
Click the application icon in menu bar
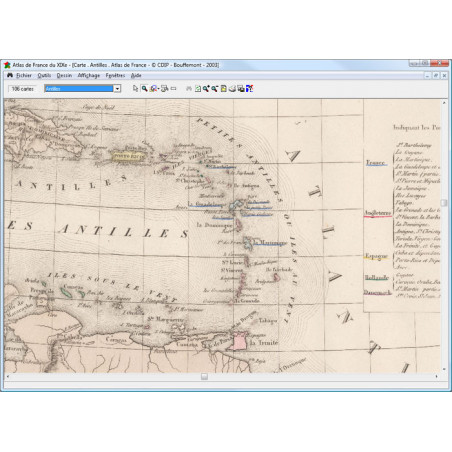coord(10,75)
